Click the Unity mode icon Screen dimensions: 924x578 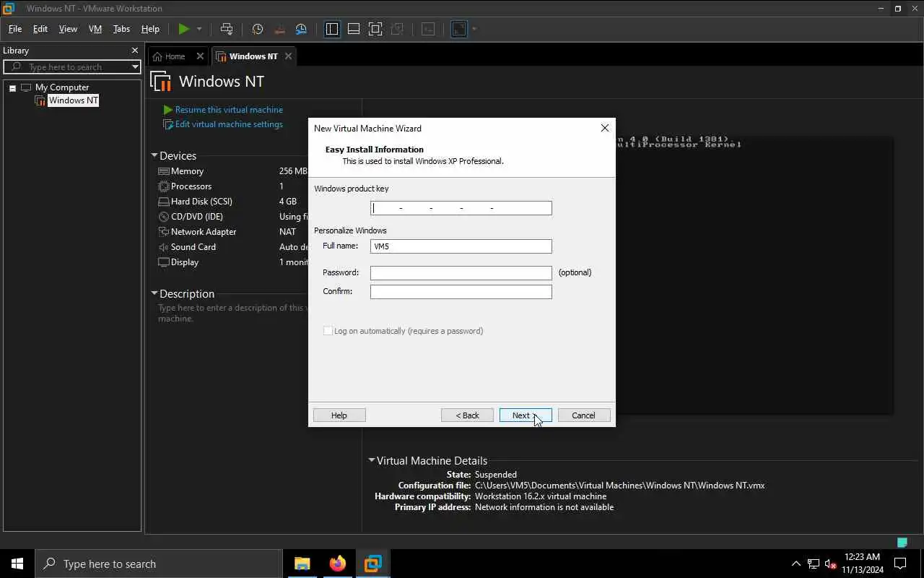[x=397, y=29]
